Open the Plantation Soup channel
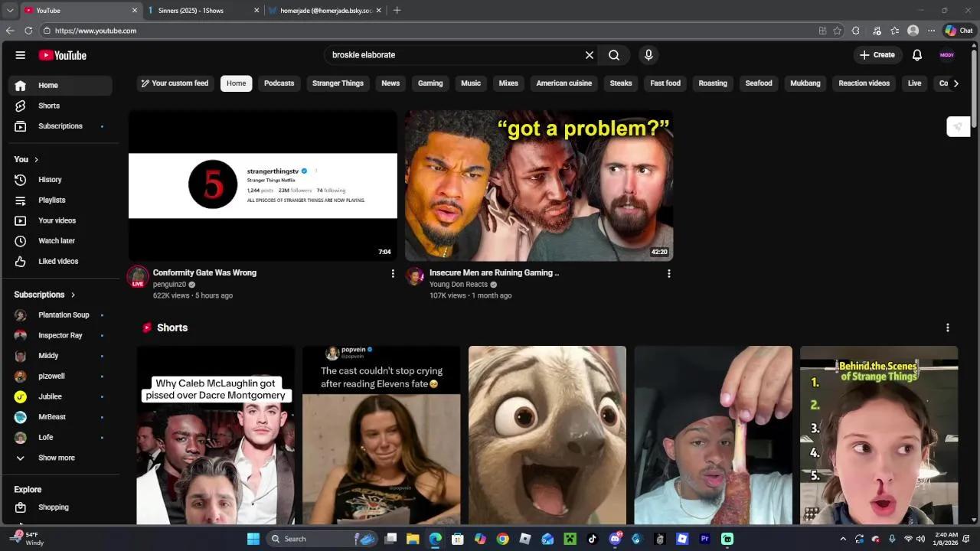980x551 pixels. pos(60,315)
